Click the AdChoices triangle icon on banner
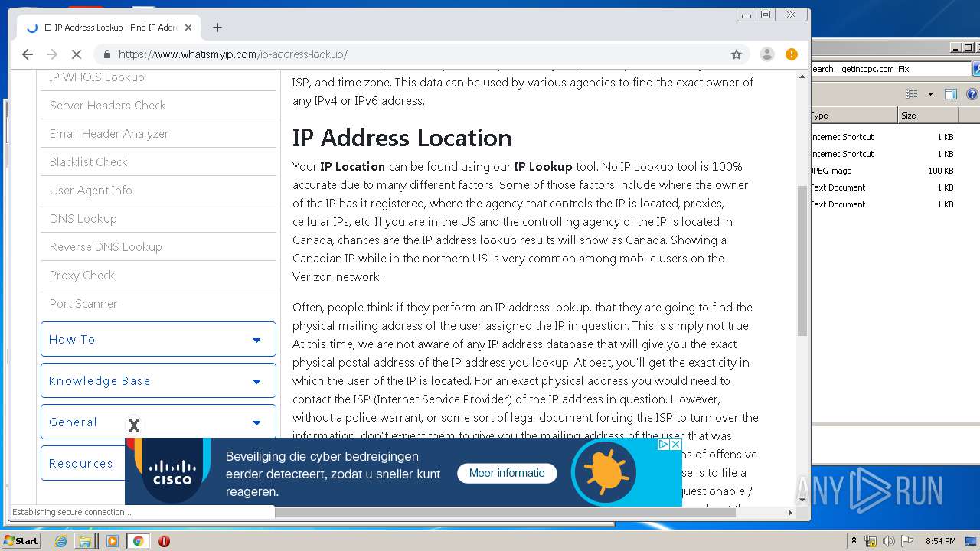Screen dimensions: 980x551 (x=664, y=445)
